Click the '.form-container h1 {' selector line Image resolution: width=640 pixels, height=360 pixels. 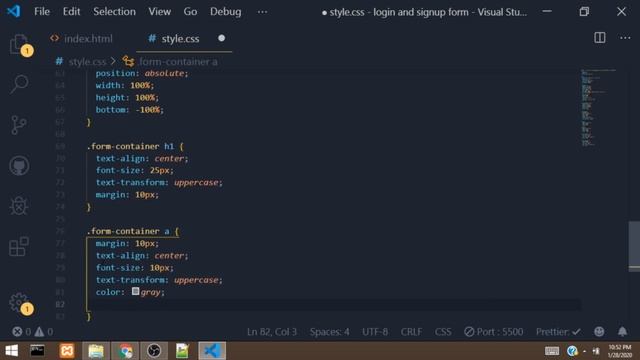point(135,146)
